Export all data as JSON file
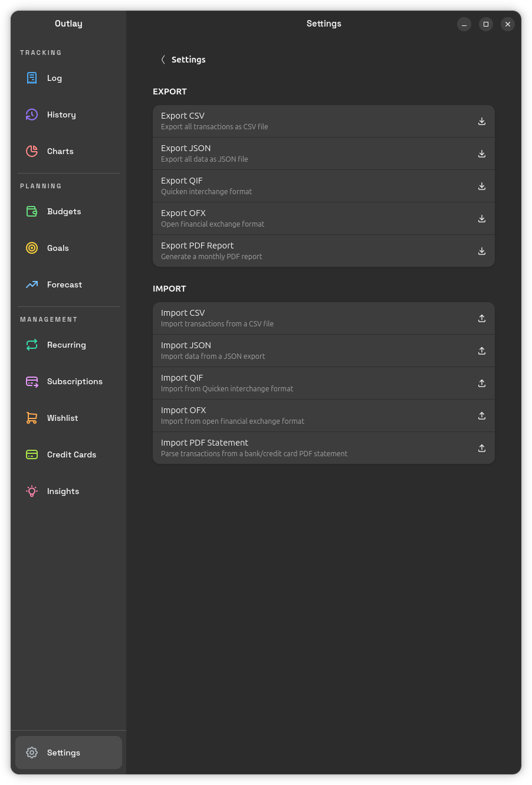Image resolution: width=532 pixels, height=785 pixels. click(323, 153)
